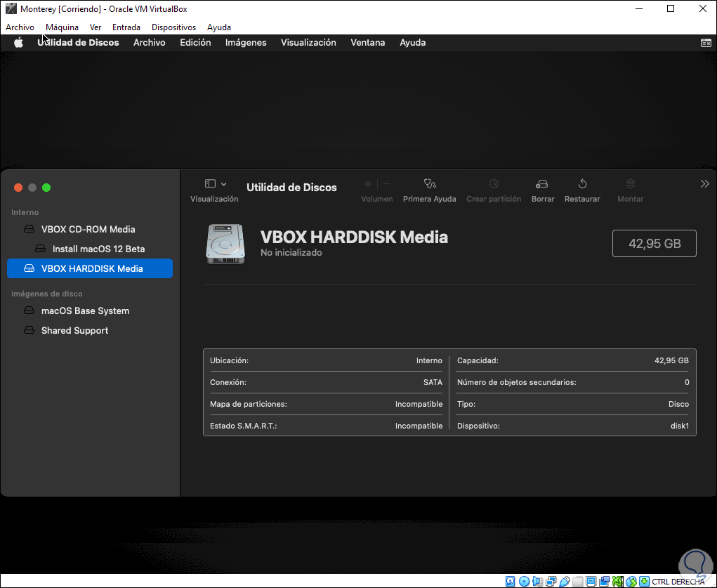Click the Crear partición toolbar icon
Screen dimensions: 717x588
[494, 184]
